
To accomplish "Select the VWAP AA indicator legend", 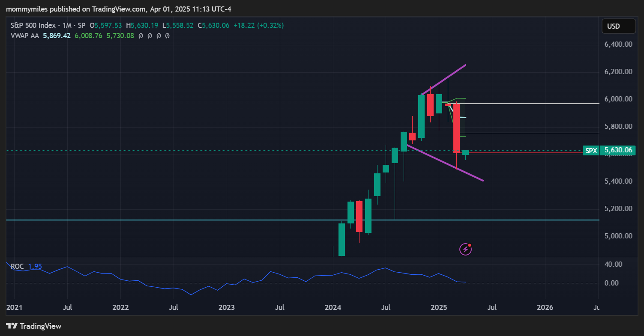I will click(x=25, y=36).
